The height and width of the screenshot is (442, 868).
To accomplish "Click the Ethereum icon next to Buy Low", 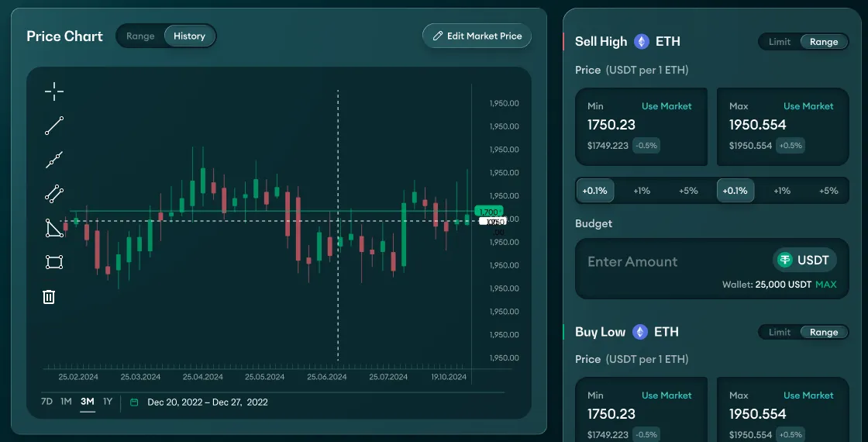I will [640, 332].
